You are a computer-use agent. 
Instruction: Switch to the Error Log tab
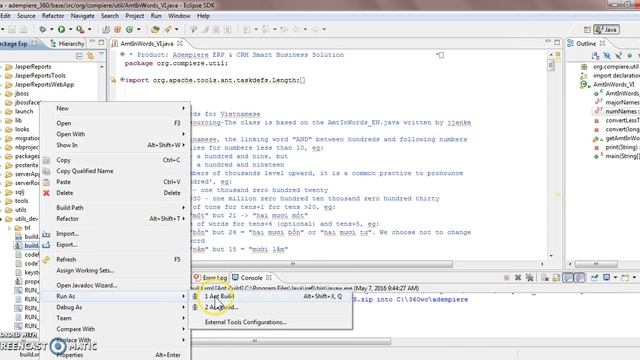(210, 278)
